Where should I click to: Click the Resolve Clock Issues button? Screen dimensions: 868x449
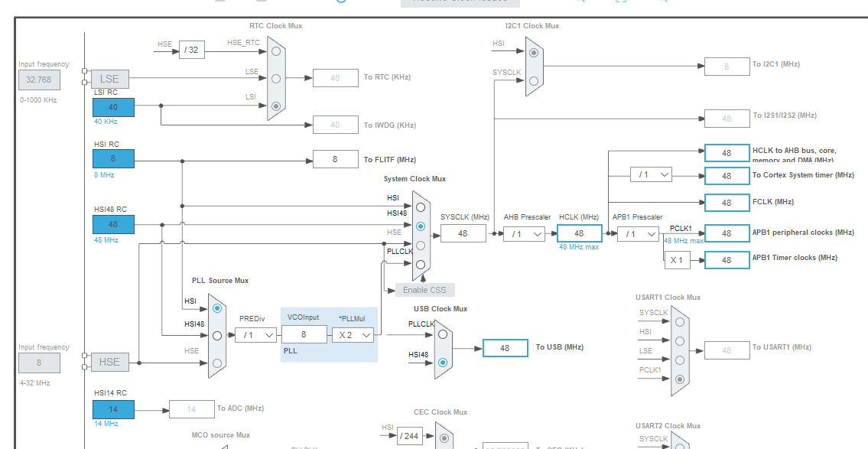tap(459, 3)
